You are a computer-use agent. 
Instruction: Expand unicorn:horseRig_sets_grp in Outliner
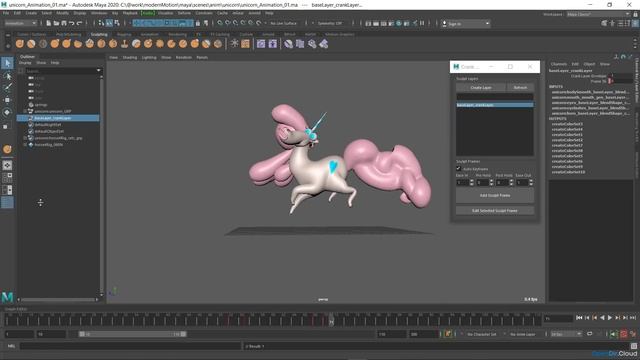point(25,138)
